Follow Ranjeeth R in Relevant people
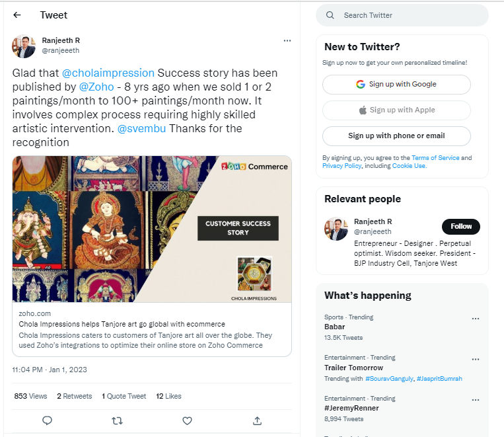 pos(460,226)
